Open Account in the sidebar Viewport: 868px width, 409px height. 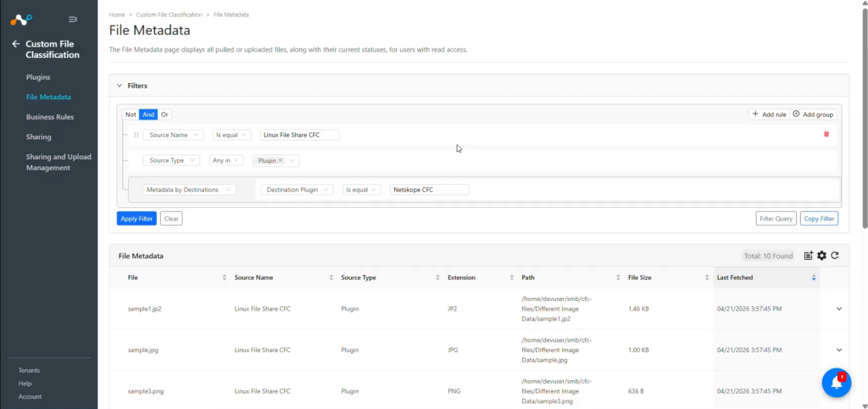pos(30,397)
